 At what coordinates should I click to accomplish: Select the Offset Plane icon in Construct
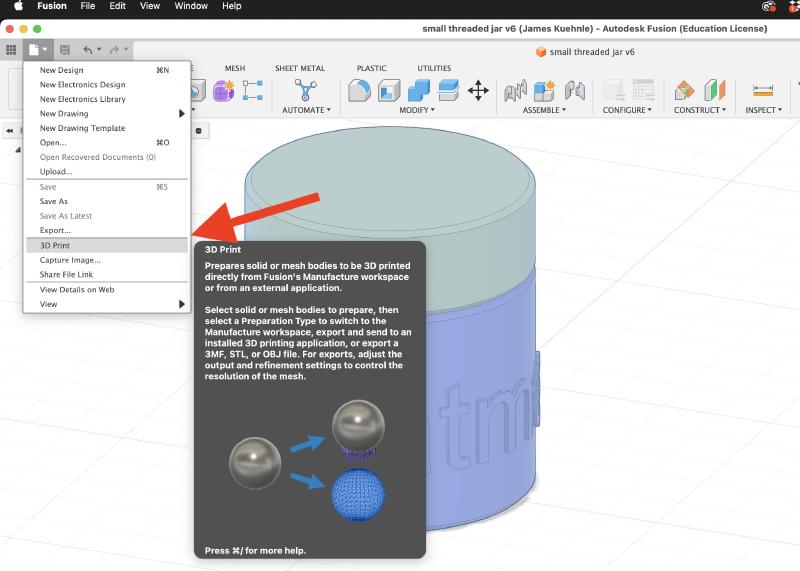click(x=684, y=91)
